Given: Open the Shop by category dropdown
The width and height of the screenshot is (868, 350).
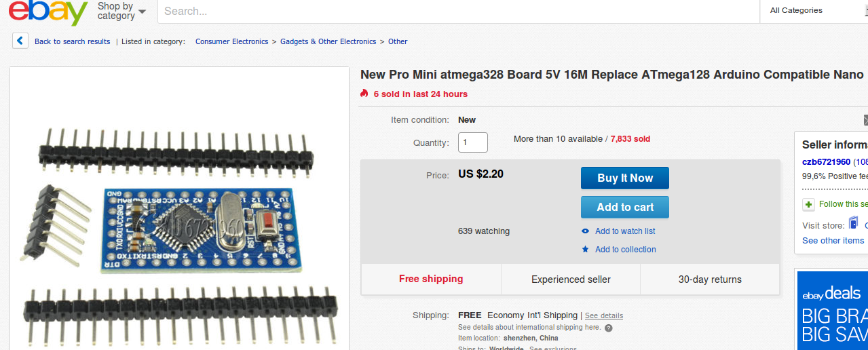Looking at the screenshot, I should pyautogui.click(x=121, y=11).
